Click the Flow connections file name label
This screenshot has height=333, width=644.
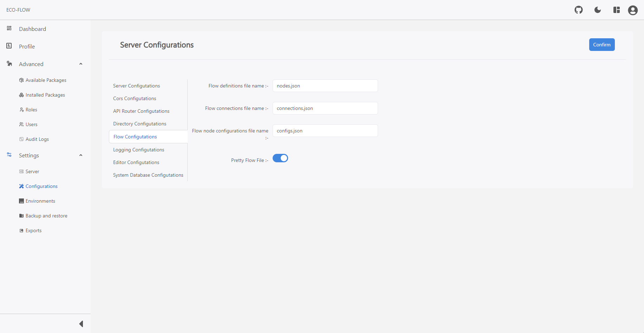pos(237,108)
